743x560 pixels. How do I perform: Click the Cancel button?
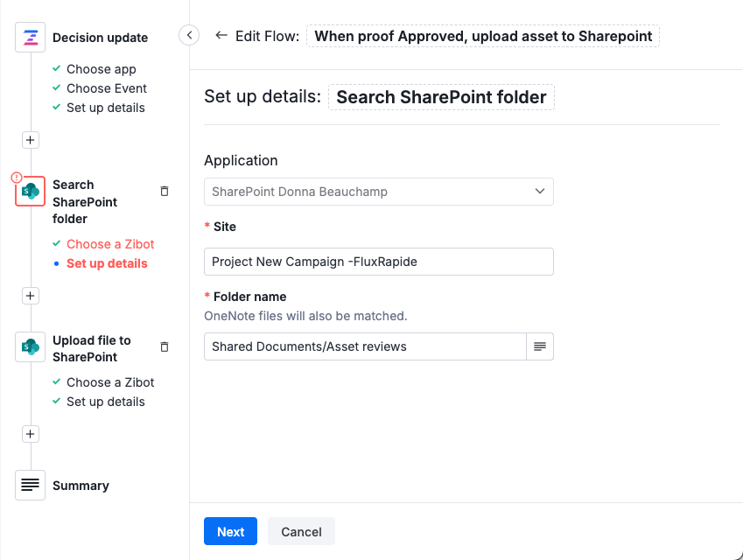301,531
